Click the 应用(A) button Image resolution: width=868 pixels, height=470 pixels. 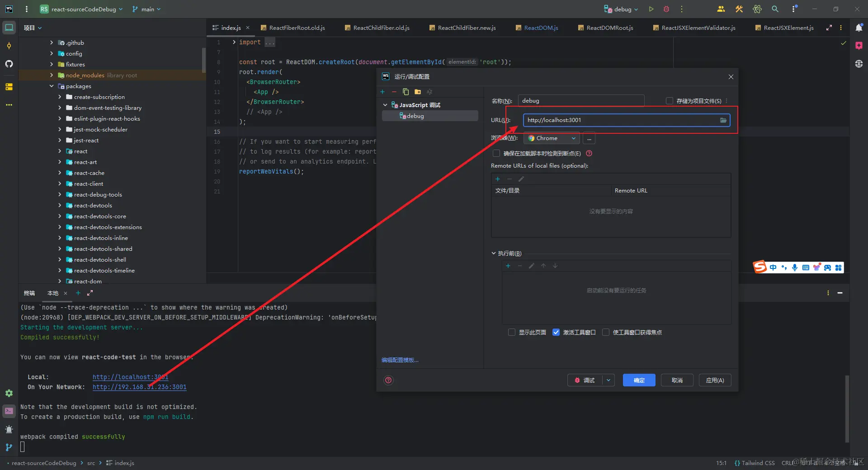tap(715, 380)
